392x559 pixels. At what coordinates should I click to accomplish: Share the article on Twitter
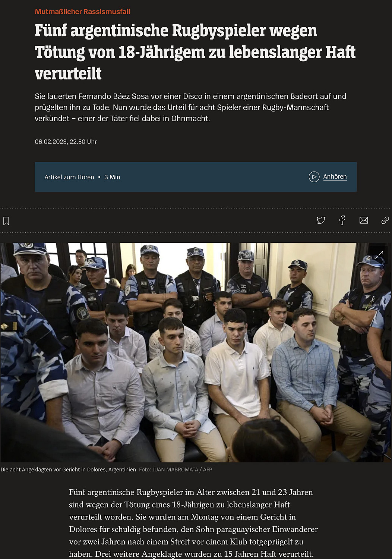(321, 220)
